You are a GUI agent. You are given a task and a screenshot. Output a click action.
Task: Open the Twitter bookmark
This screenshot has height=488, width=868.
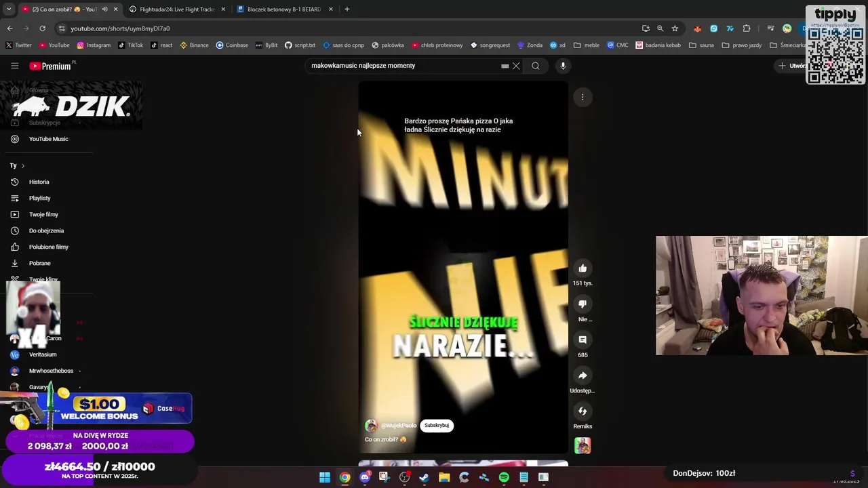18,45
